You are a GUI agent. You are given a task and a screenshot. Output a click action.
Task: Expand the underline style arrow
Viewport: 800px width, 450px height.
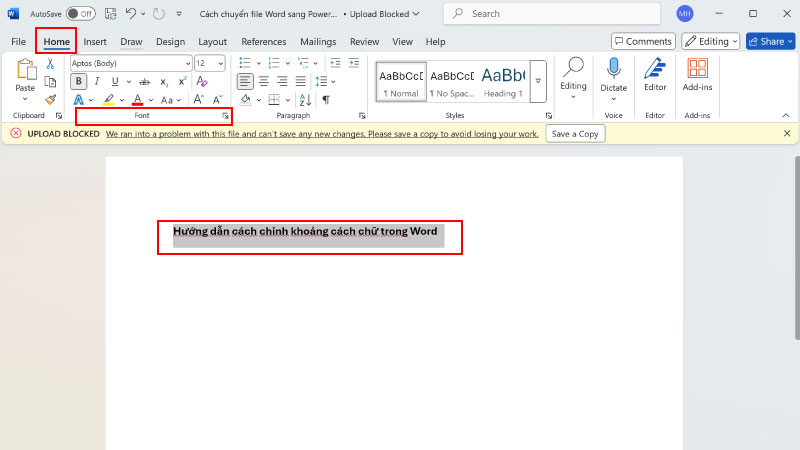[x=129, y=82]
